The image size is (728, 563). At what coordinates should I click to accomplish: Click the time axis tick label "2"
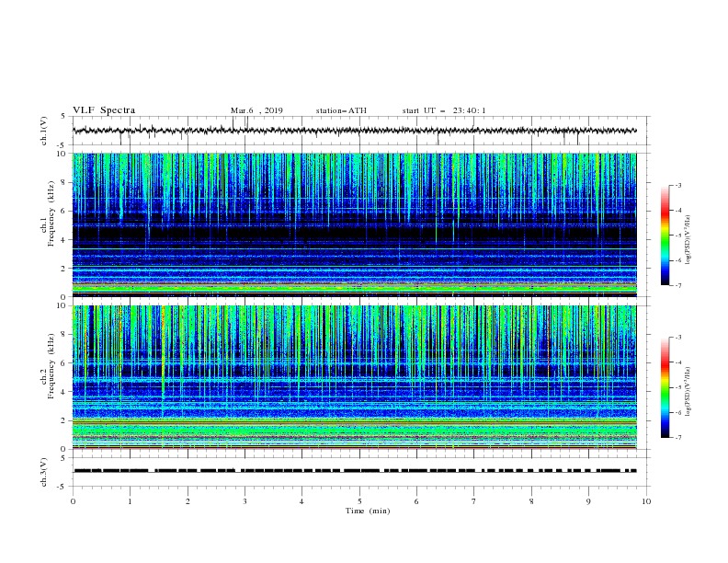[x=188, y=501]
